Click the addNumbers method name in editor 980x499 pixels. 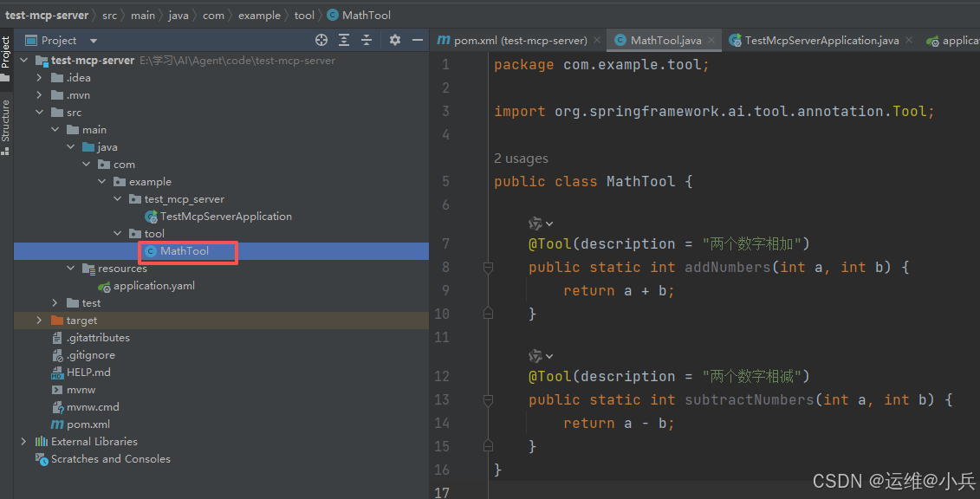click(728, 268)
